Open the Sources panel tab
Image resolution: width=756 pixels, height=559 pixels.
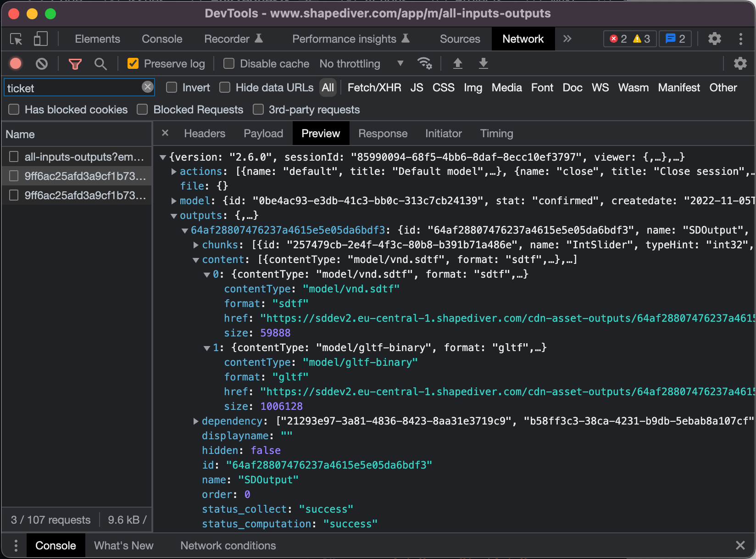[460, 39]
